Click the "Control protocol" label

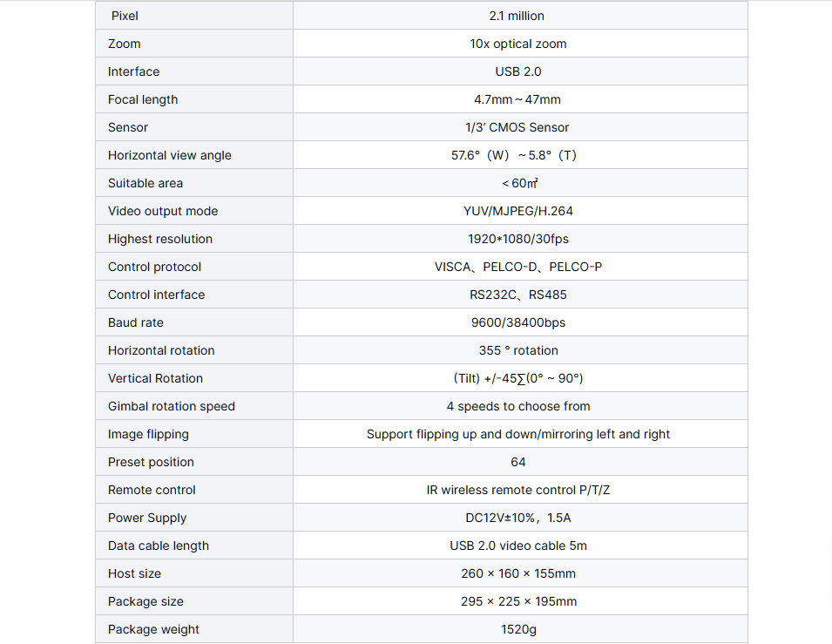(x=154, y=267)
